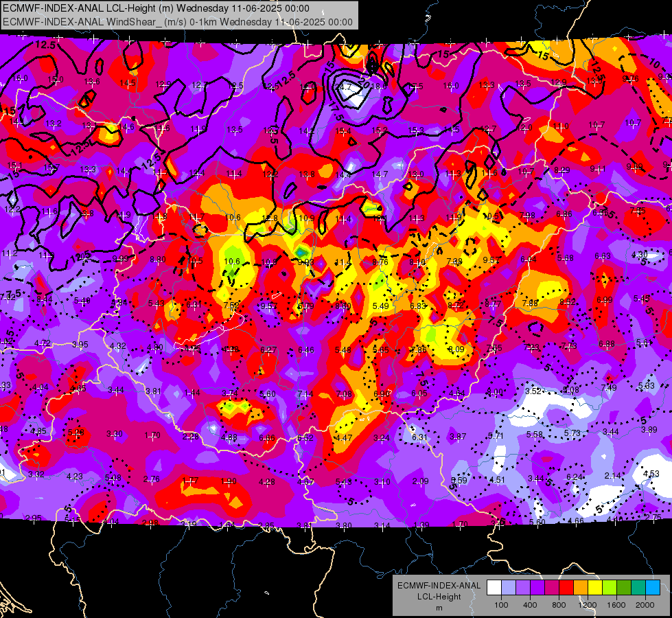Click the WindShear 0-1km title line
Image resolution: width=672 pixels, height=618 pixels.
(x=177, y=22)
